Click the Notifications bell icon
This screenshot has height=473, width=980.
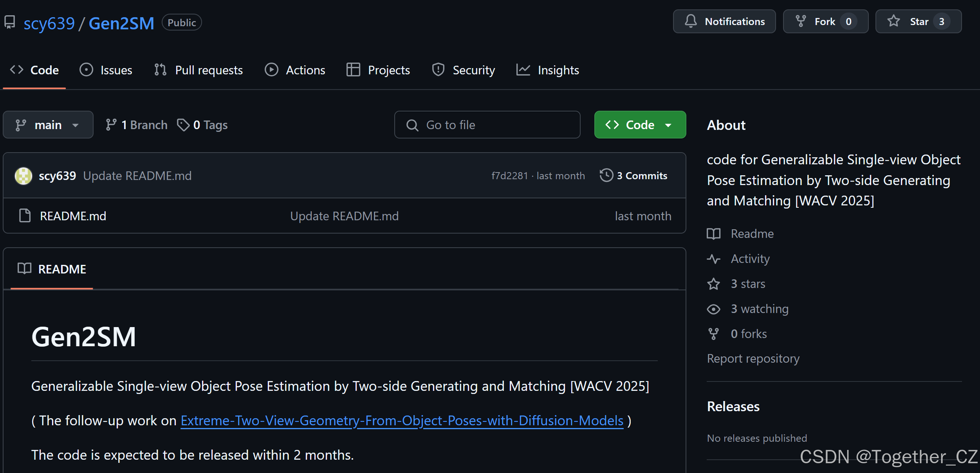(x=691, y=21)
